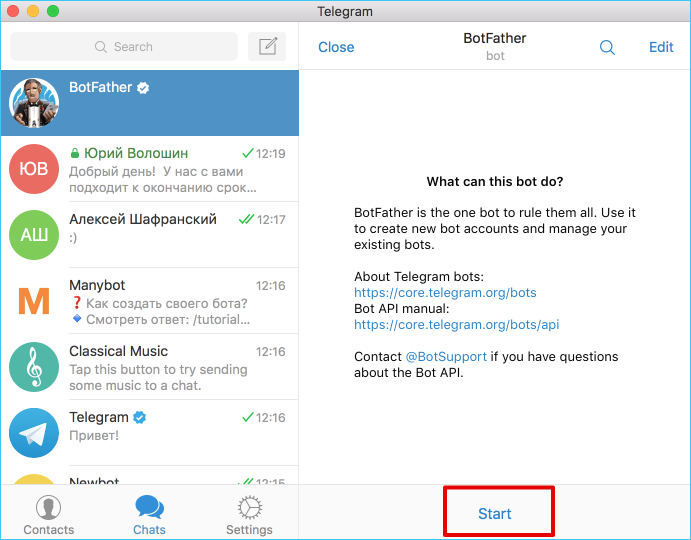The width and height of the screenshot is (691, 540).
Task: Click the green lock icon by Юрий Волошин
Action: click(74, 153)
